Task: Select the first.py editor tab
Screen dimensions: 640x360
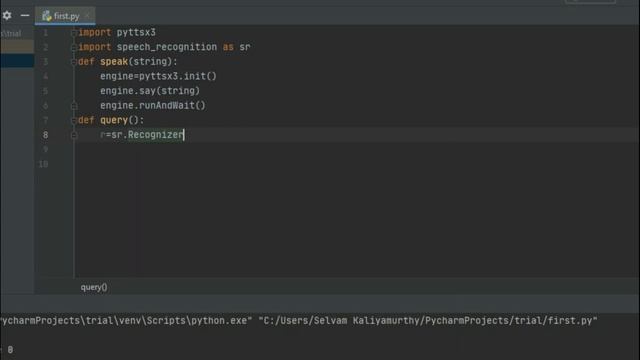Action: coord(65,16)
